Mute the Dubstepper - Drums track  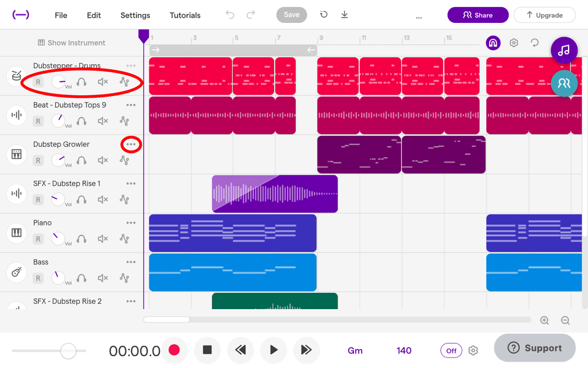point(103,82)
